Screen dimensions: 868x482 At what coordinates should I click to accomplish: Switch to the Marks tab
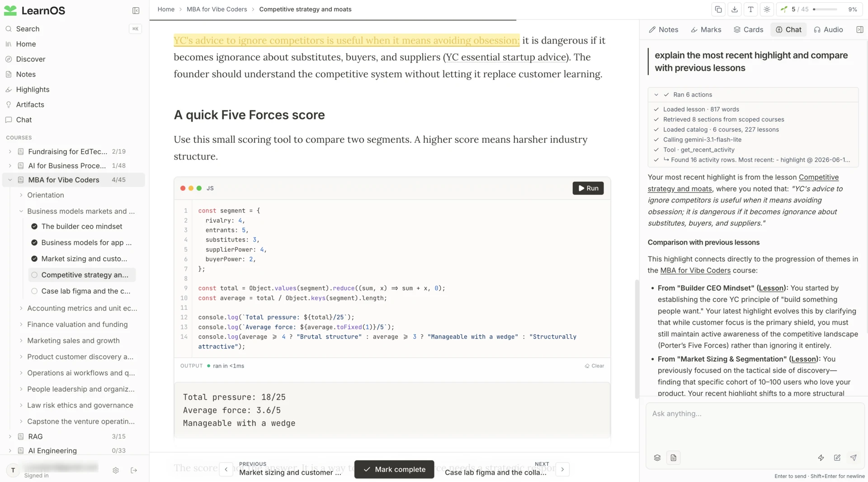pyautogui.click(x=706, y=29)
